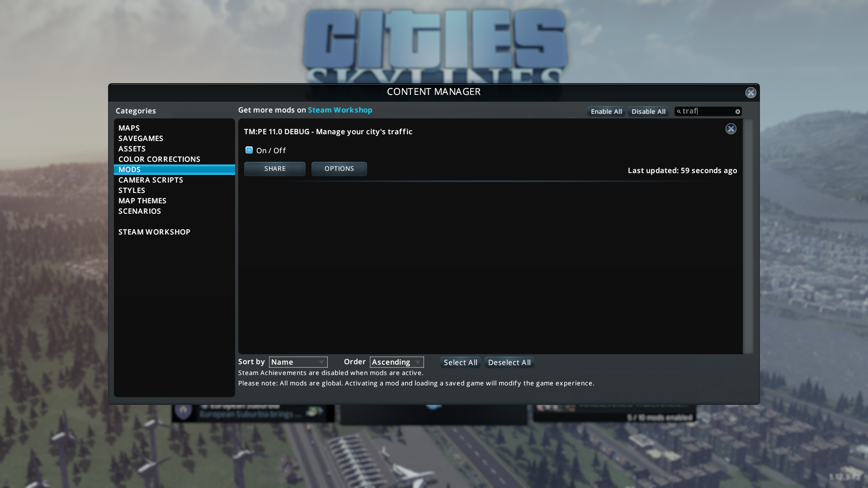Open the Sort by Name dropdown
Screen dimensions: 868x488
click(297, 362)
